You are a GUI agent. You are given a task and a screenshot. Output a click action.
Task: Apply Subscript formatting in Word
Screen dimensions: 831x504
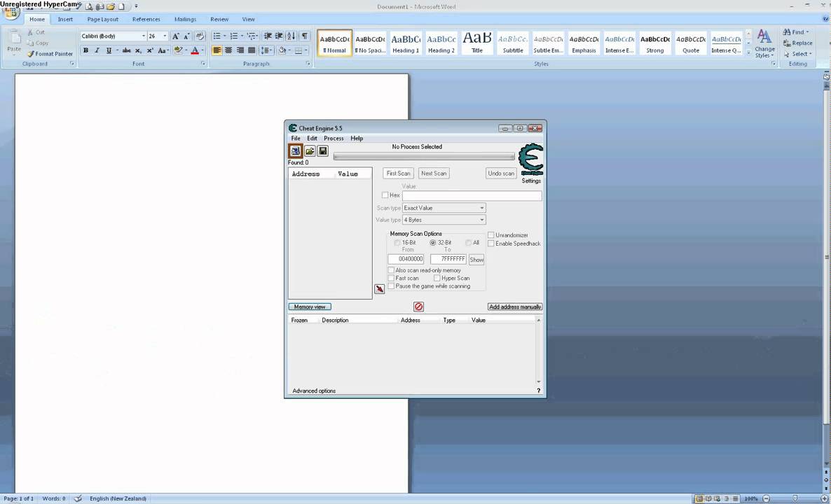pos(138,50)
